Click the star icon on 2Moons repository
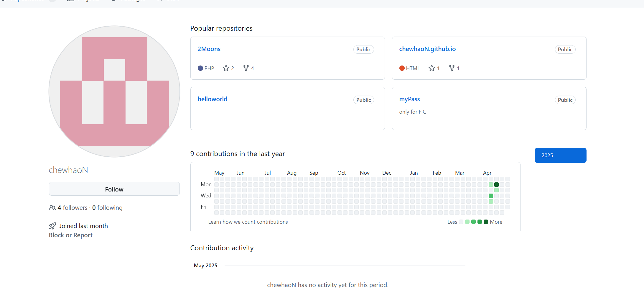The width and height of the screenshot is (644, 288). pos(226,68)
